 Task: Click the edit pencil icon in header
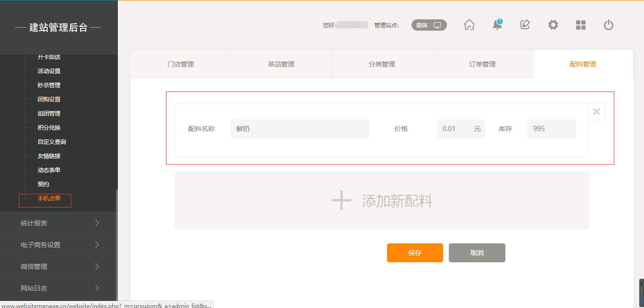click(x=525, y=25)
